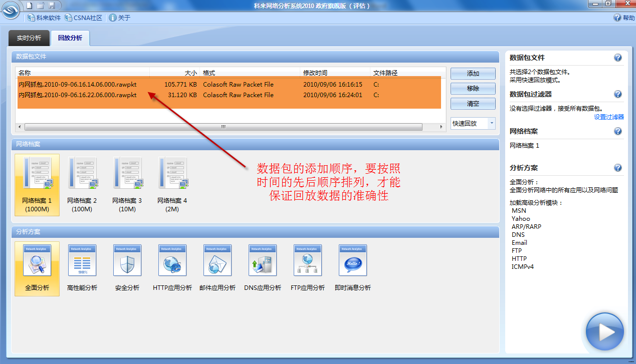Click the 2010/09/06 16:24:01 modified time cell

pos(333,95)
